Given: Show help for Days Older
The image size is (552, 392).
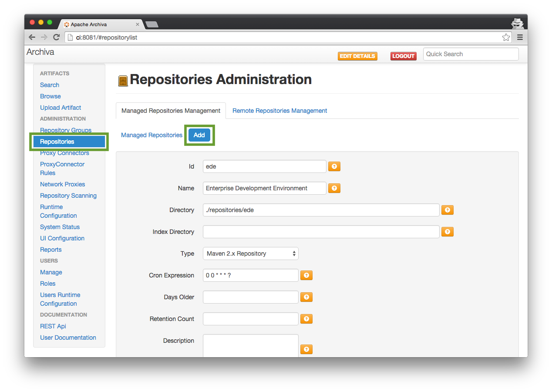Looking at the screenshot, I should (306, 297).
